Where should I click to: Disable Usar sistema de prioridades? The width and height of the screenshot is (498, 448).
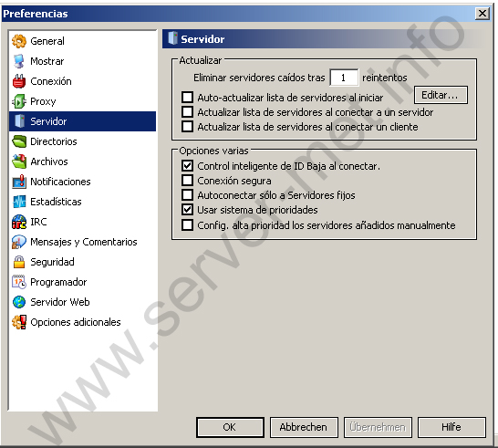[x=187, y=209]
